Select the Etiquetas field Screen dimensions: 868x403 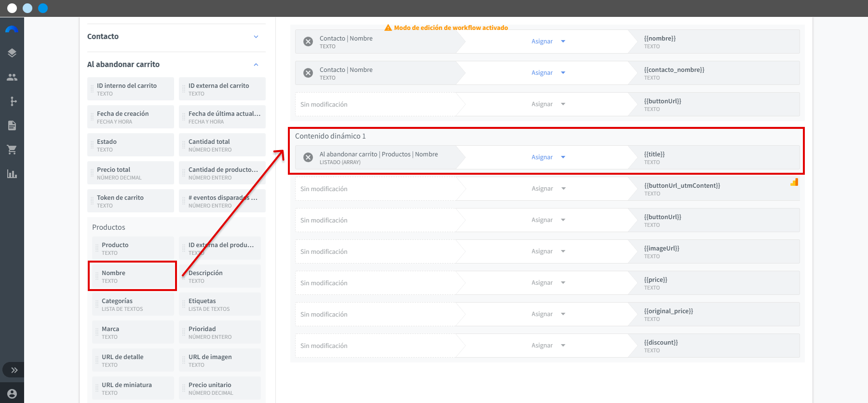[220, 304]
